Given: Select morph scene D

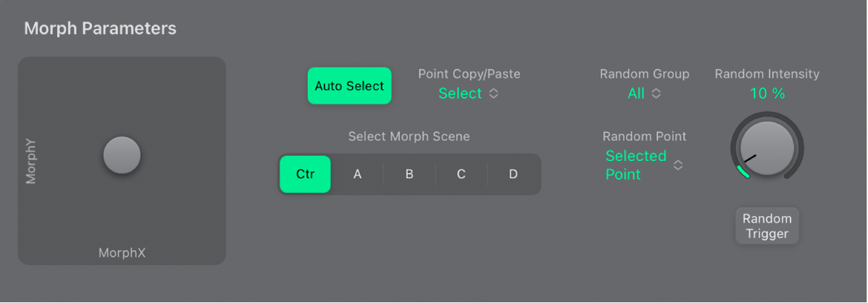Looking at the screenshot, I should click(x=513, y=174).
